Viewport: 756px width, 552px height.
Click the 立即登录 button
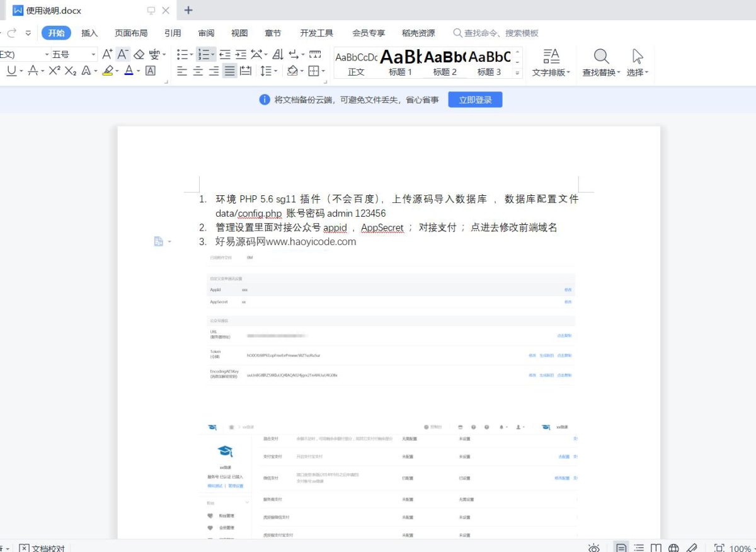click(x=475, y=100)
